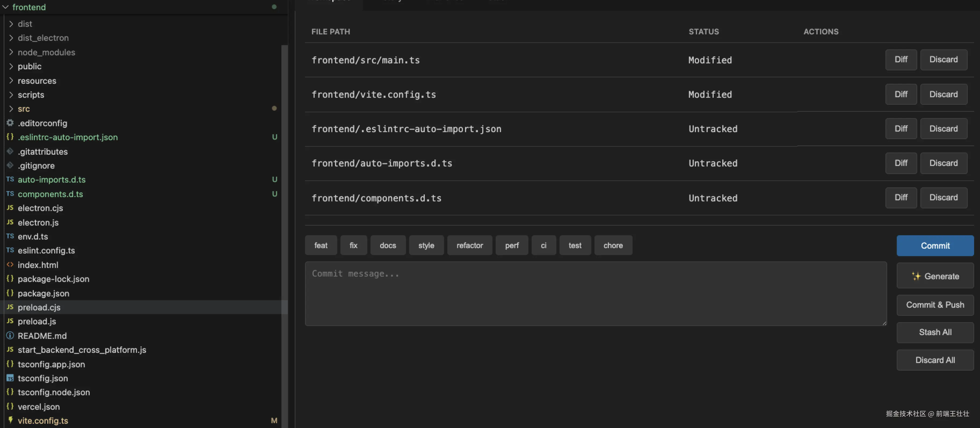Click the Vite lightning icon next to vite.config.ts
This screenshot has height=428, width=980.
click(x=10, y=420)
